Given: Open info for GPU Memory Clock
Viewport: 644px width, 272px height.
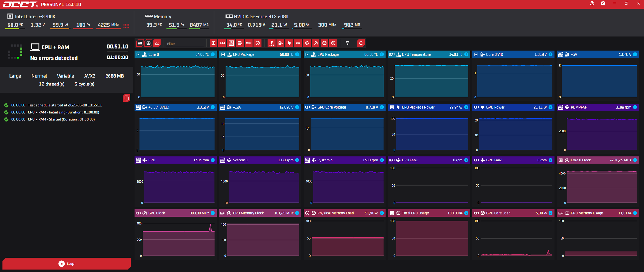Looking at the screenshot, I should tap(297, 213).
